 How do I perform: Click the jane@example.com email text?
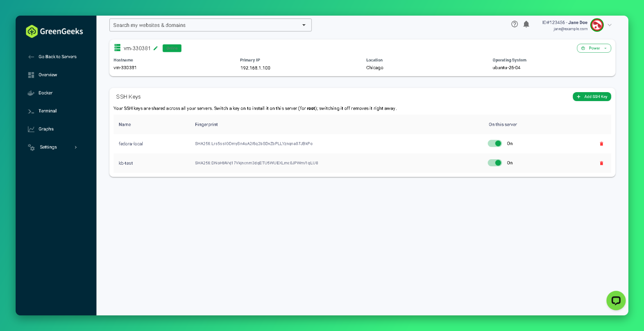click(570, 29)
